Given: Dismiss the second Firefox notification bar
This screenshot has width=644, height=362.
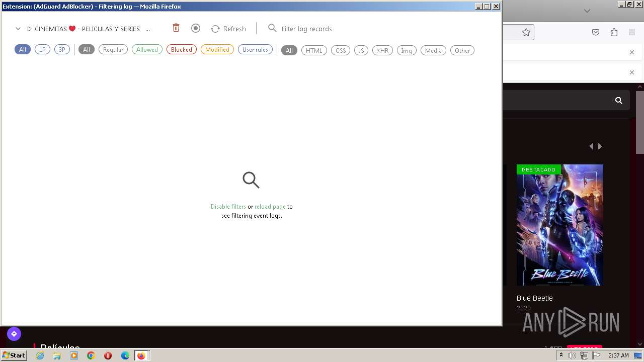Looking at the screenshot, I should coord(632,72).
